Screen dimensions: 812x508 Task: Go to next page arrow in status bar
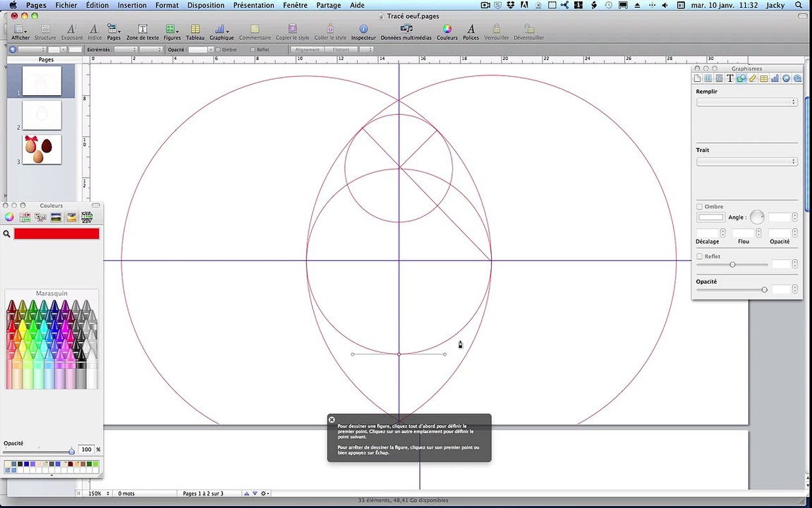(x=255, y=493)
